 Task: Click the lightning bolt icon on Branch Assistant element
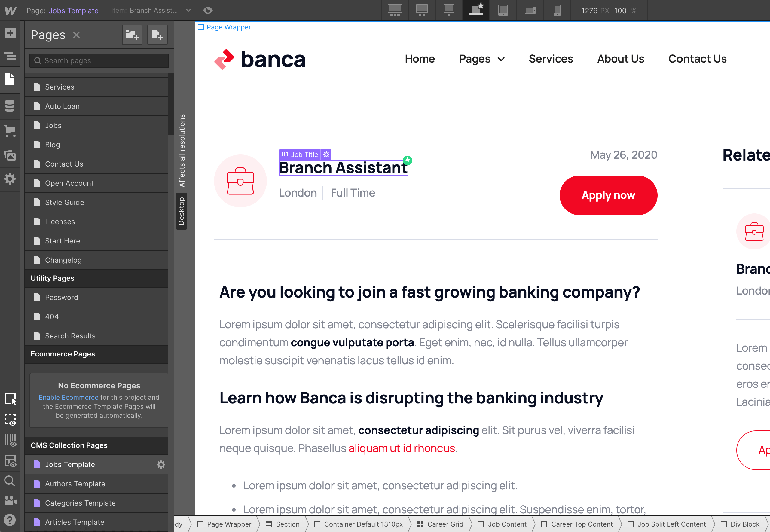[408, 161]
